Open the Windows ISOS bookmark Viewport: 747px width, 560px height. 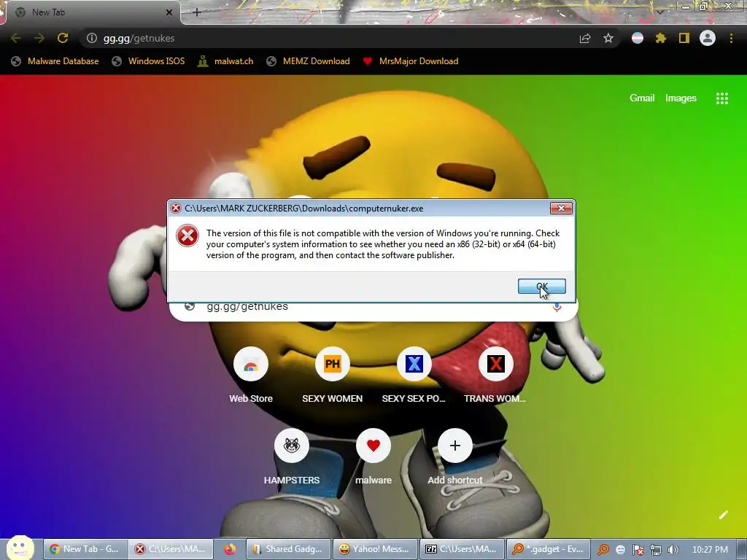tap(148, 61)
